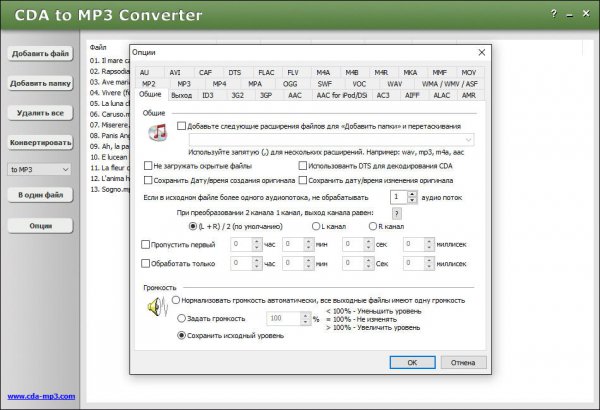The height and width of the screenshot is (410, 600).
Task: Toggle Сохранить дату/время создания оригинала
Action: 148,180
